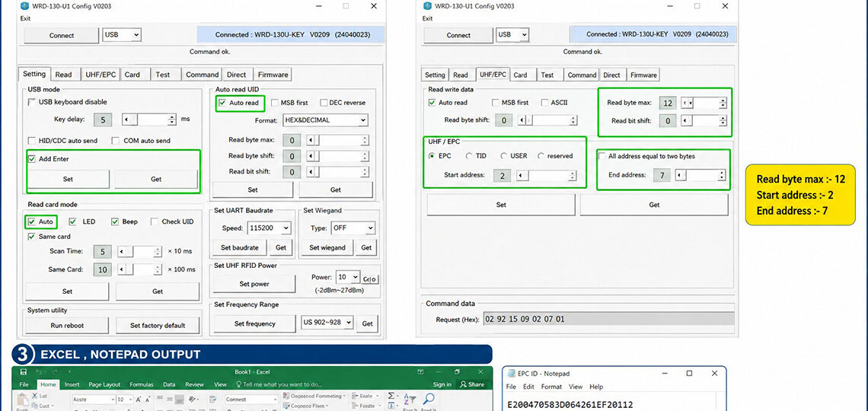Click the Request (Hex) command data field
The height and width of the screenshot is (411, 868).
pyautogui.click(x=608, y=319)
